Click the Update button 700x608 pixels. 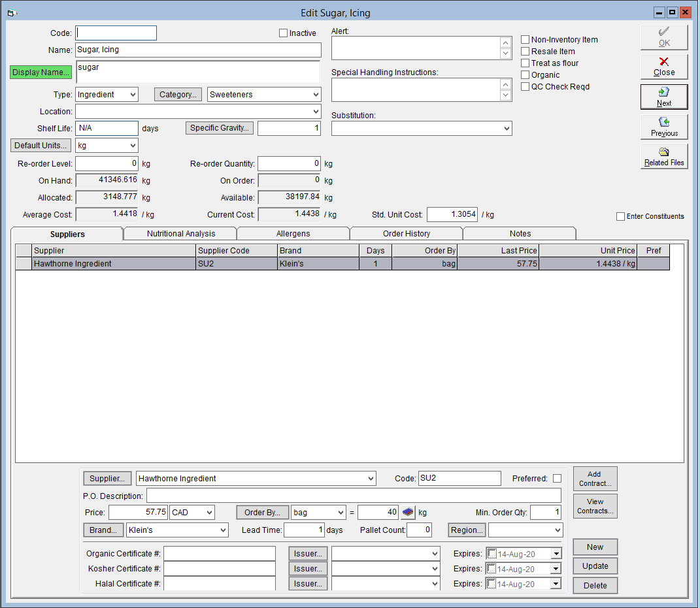point(595,566)
